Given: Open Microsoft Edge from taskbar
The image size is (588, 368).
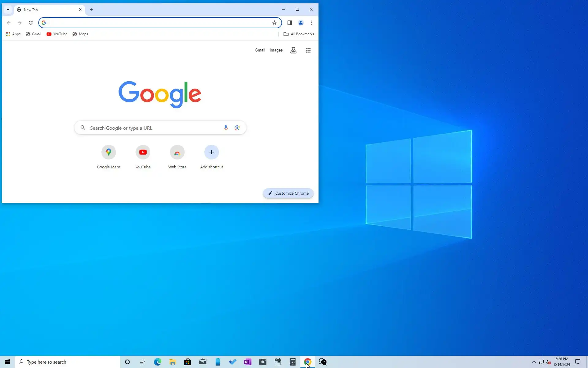Looking at the screenshot, I should pyautogui.click(x=157, y=362).
